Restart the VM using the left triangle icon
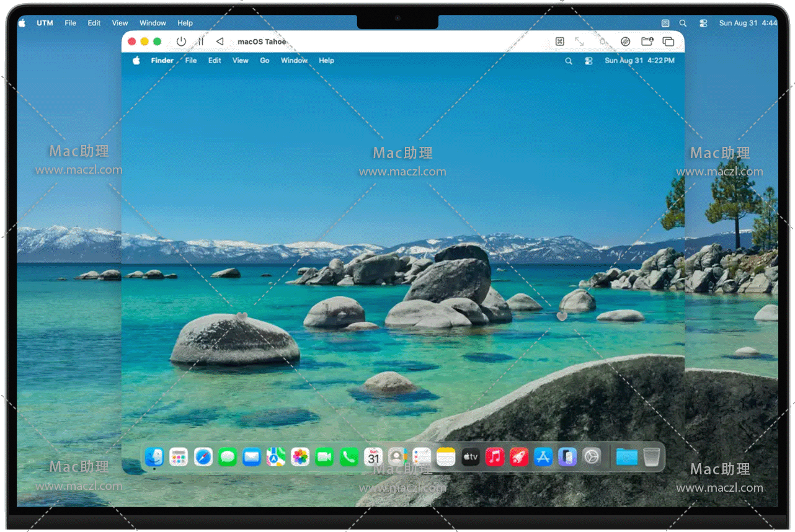The image size is (795, 532). pos(220,42)
